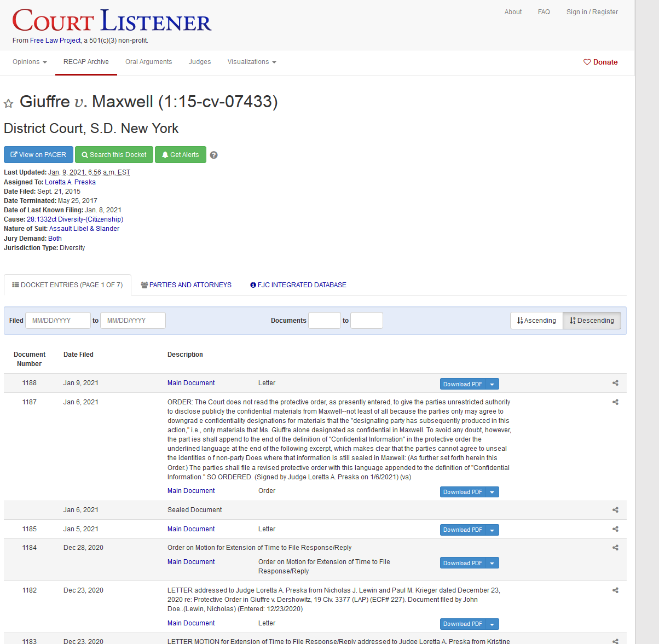Share docket entry 1182

click(615, 590)
